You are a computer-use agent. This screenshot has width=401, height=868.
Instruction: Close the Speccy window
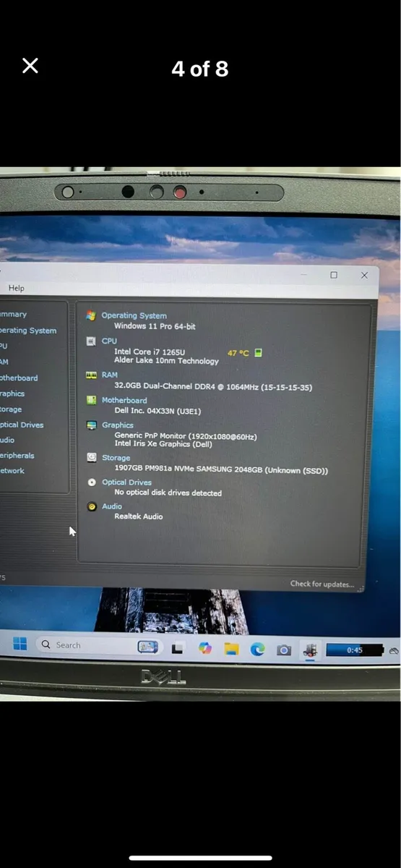pos(364,276)
